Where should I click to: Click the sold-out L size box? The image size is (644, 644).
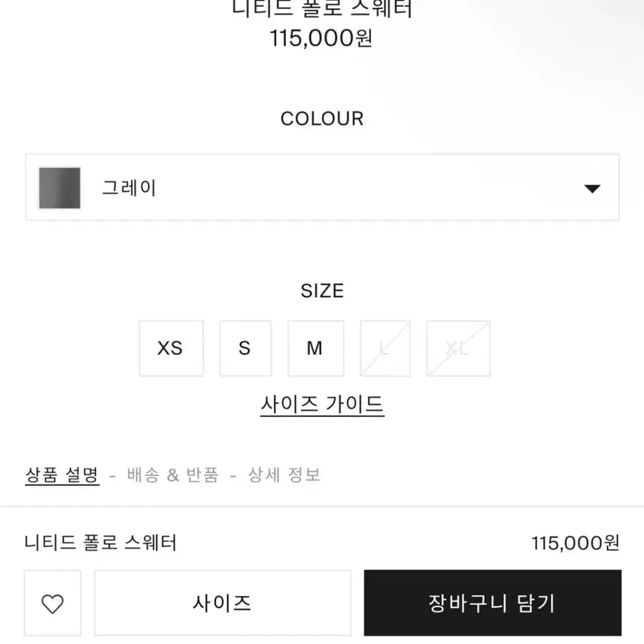pos(385,348)
